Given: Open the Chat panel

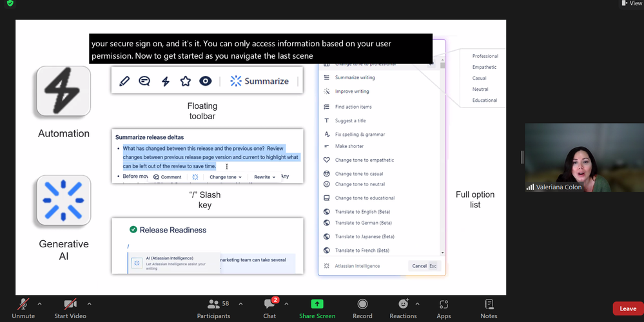Looking at the screenshot, I should click(x=269, y=308).
